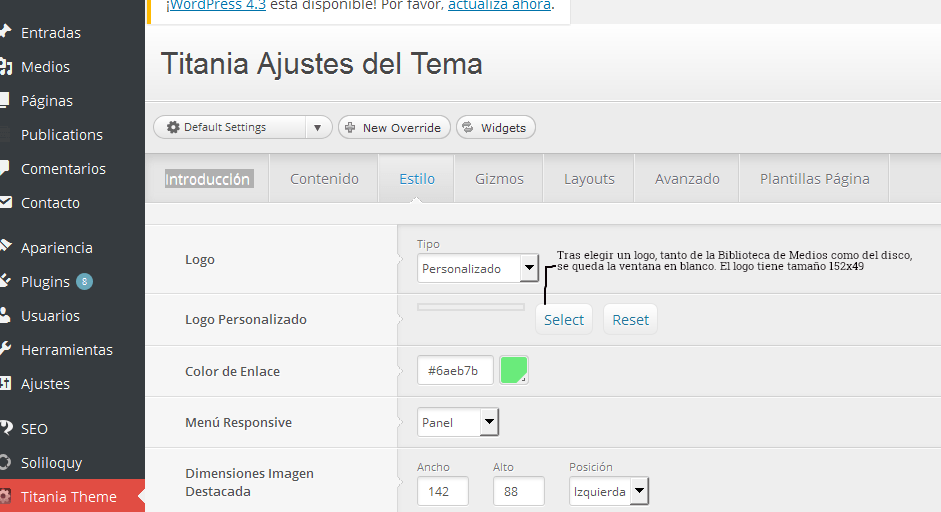Select the Estilo tab
Viewport: 941px width, 512px height.
click(x=416, y=179)
